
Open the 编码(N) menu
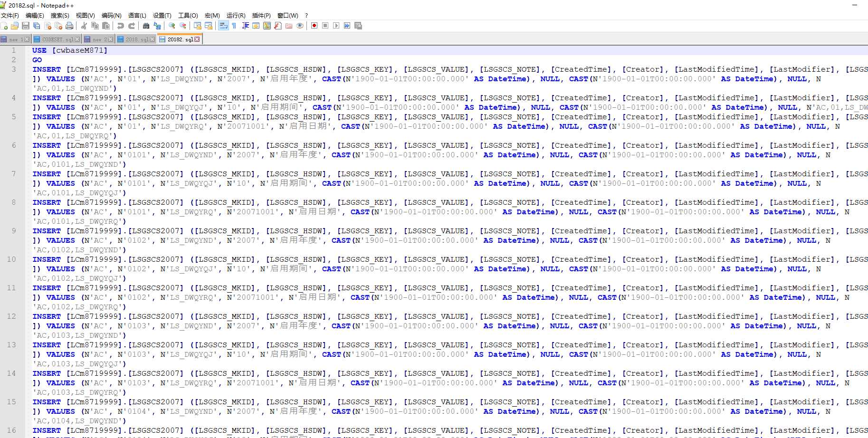coord(112,15)
